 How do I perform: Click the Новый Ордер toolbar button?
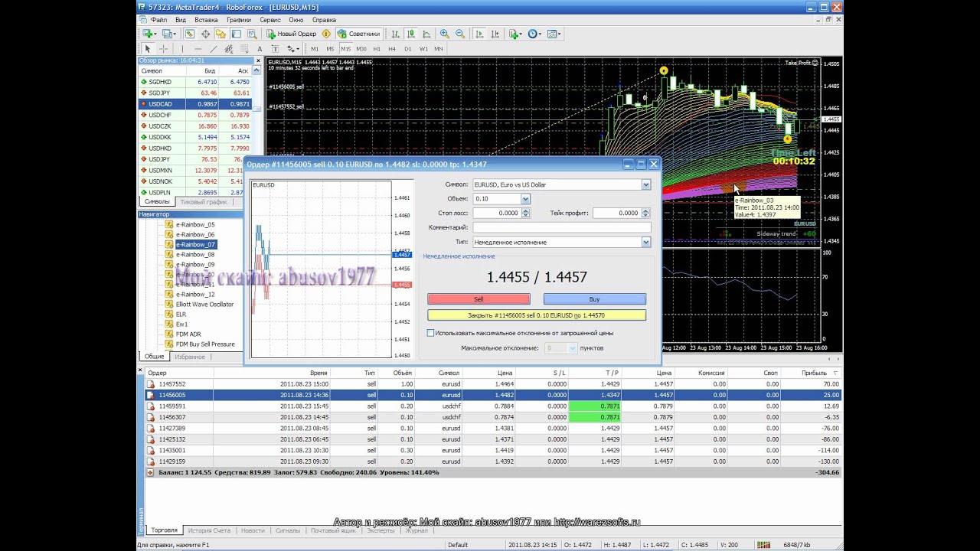(x=291, y=34)
